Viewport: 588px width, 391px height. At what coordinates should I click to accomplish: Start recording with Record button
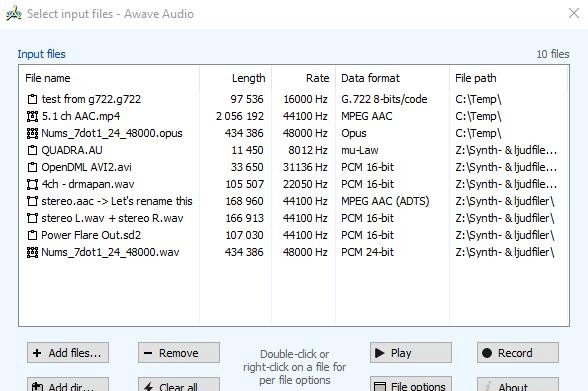point(518,353)
